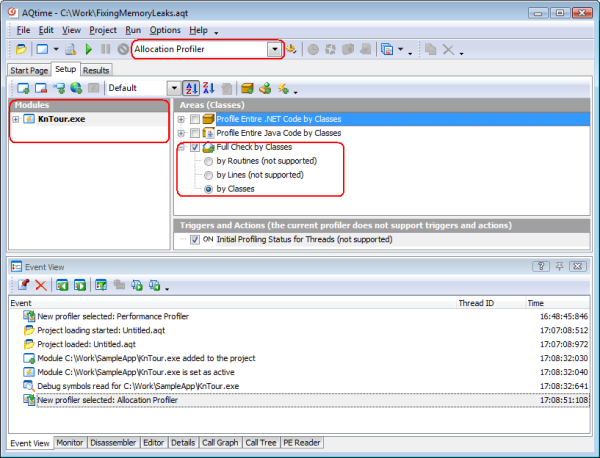Click the Stop profiling icon
Screen dimensions: 600x458
[123, 49]
